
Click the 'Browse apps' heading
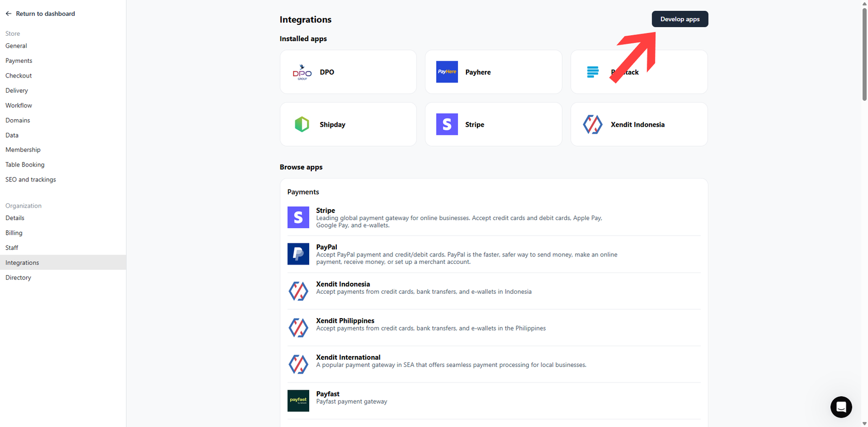[301, 167]
